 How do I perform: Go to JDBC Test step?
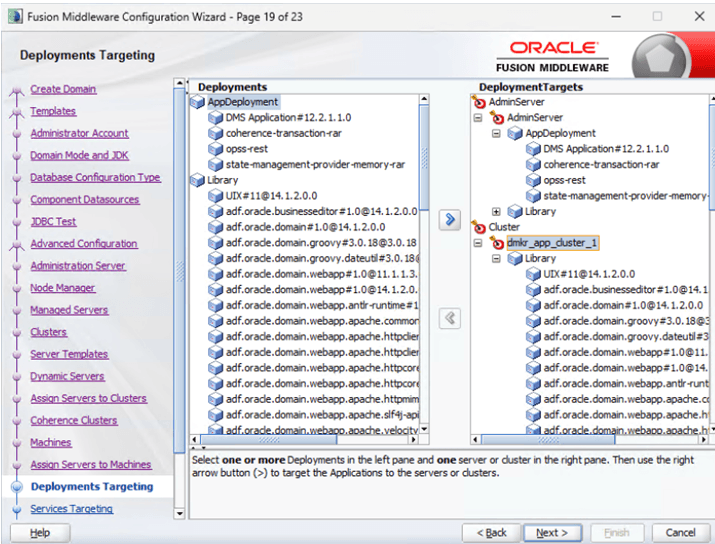coord(53,222)
